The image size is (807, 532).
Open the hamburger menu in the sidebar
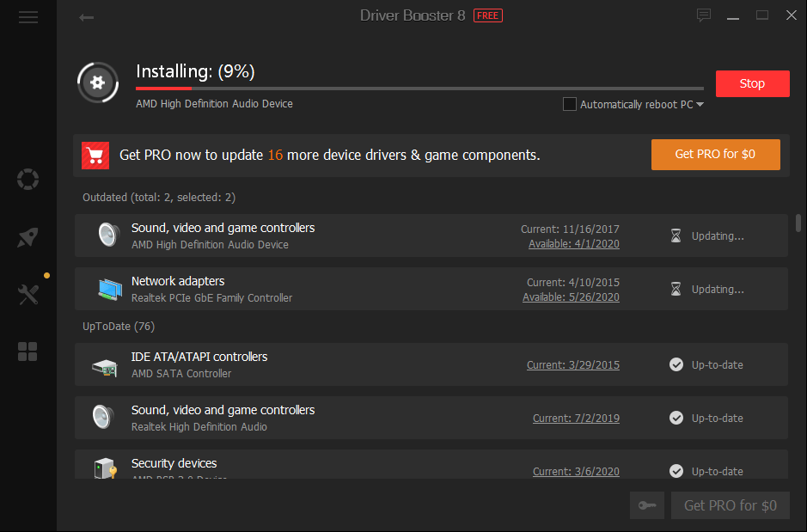coord(28,17)
